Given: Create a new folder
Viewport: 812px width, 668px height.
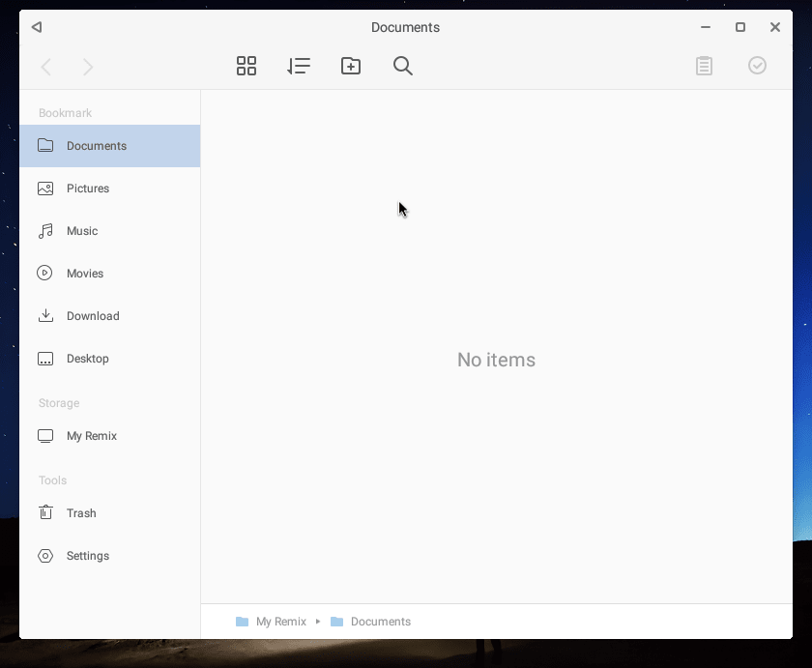Looking at the screenshot, I should (x=351, y=66).
